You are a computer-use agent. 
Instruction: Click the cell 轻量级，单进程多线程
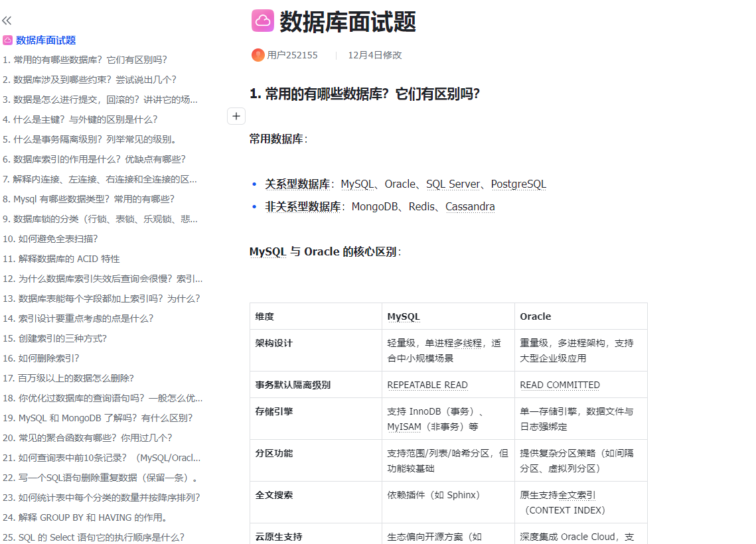(x=449, y=351)
